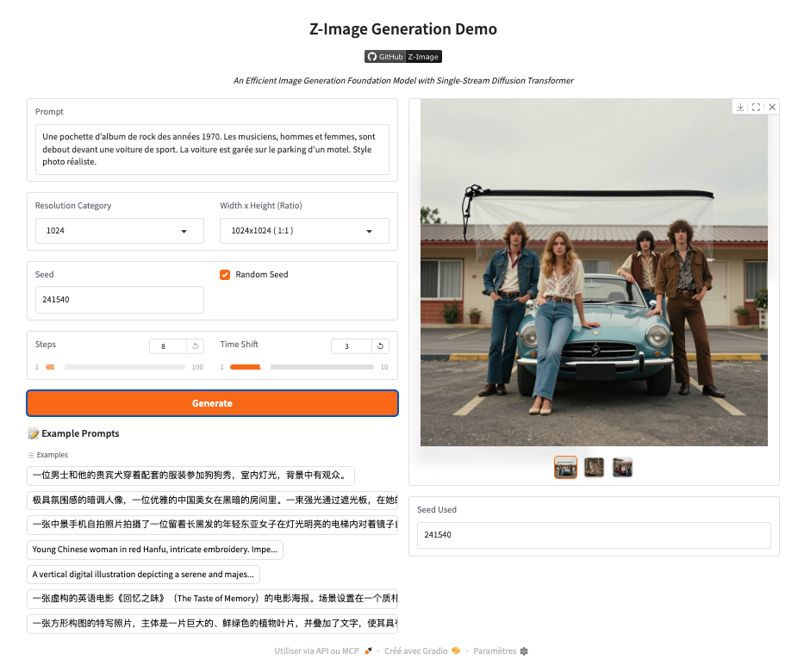View generated image in fullscreen

point(756,107)
